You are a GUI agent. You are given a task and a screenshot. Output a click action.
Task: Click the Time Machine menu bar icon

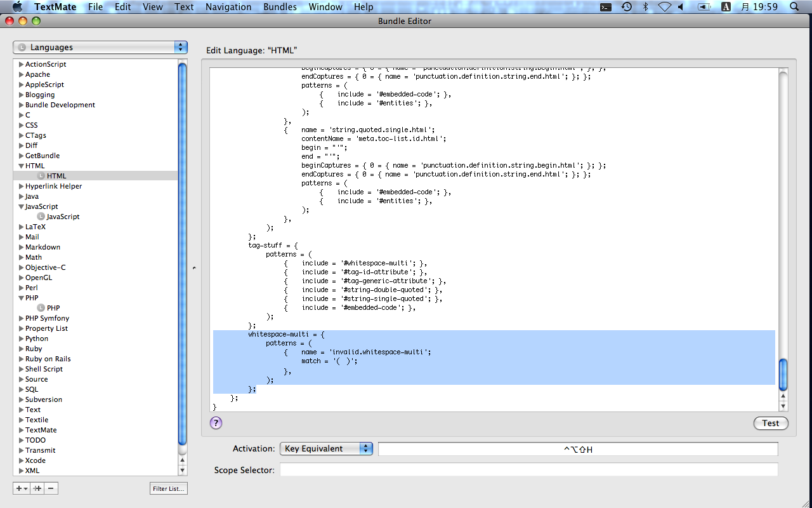point(626,7)
